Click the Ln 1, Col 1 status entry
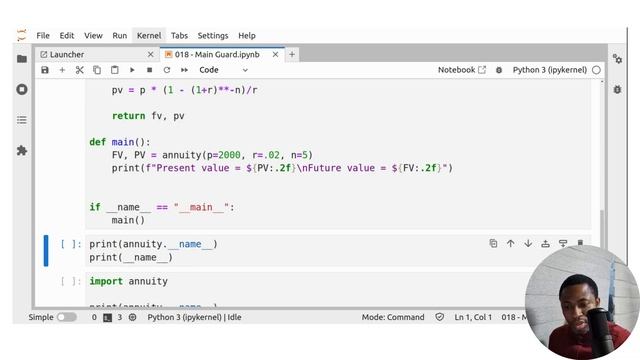Image resolution: width=640 pixels, height=360 pixels. (473, 317)
